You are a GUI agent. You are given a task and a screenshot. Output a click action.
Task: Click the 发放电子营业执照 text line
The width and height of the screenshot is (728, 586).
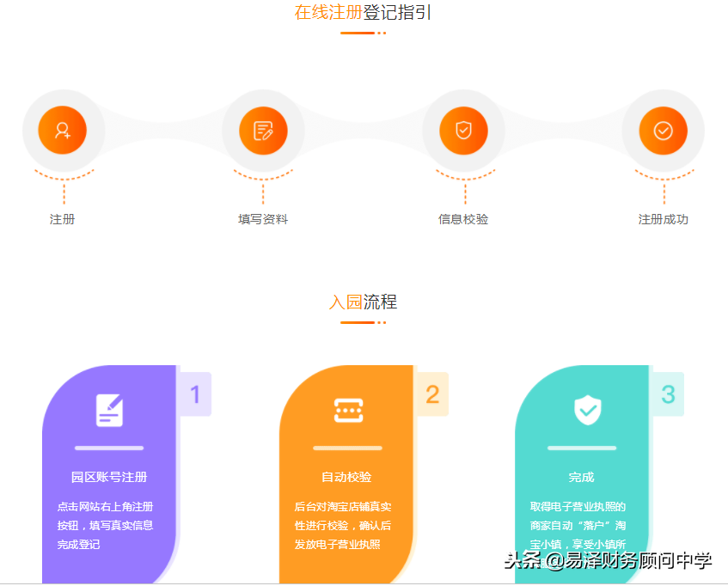[338, 544]
